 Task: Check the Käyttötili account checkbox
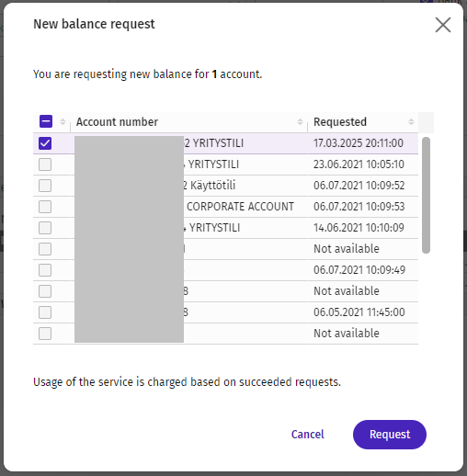(x=45, y=186)
